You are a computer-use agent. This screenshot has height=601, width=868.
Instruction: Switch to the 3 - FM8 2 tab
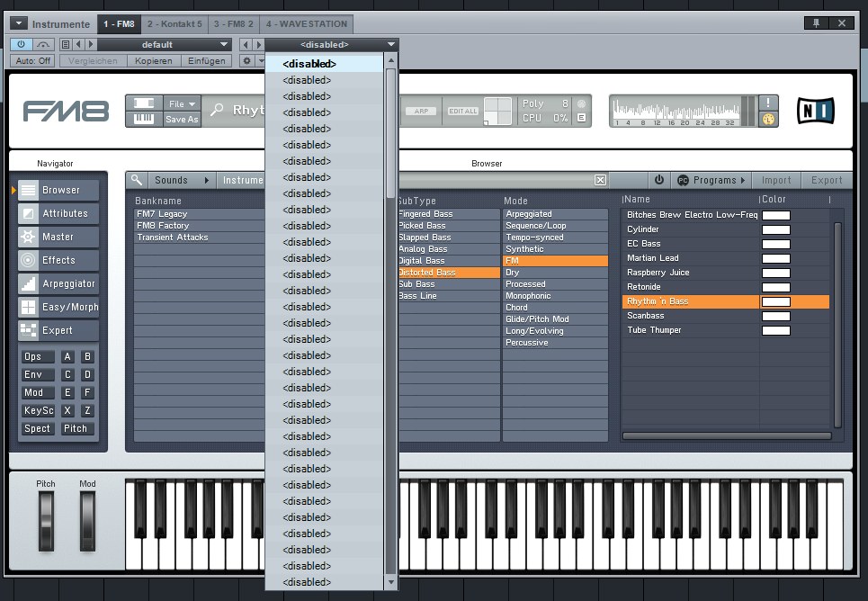(233, 23)
